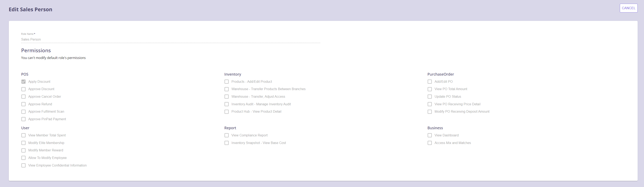Enable the View Dashboard checkbox
This screenshot has height=187, width=644.
tap(430, 135)
